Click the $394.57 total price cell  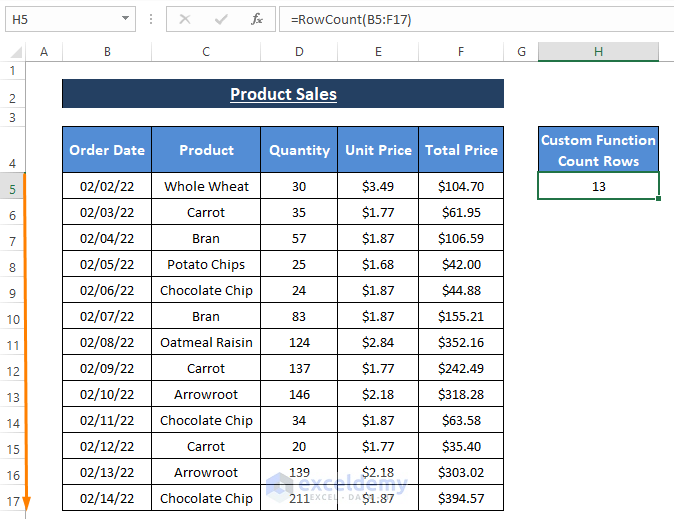pyautogui.click(x=461, y=498)
